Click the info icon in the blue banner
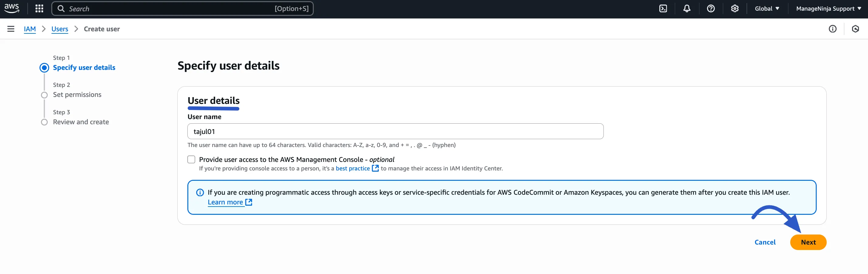Screen dimensions: 868x274 (x=200, y=193)
